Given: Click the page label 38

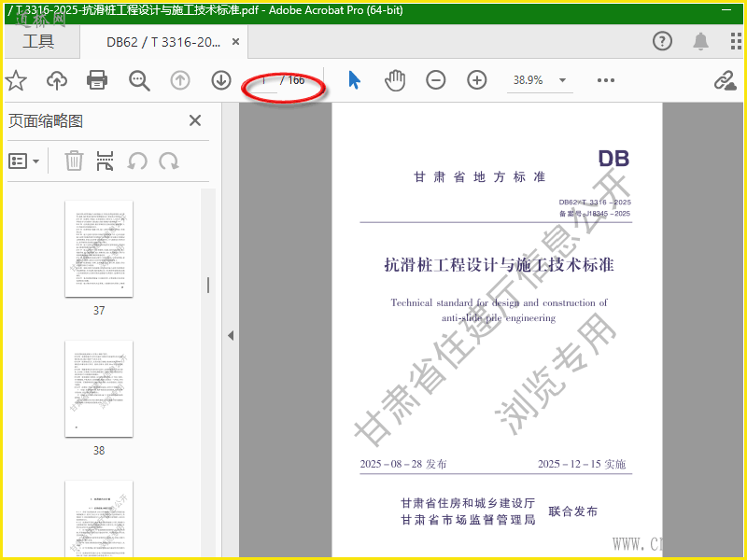Looking at the screenshot, I should [99, 451].
